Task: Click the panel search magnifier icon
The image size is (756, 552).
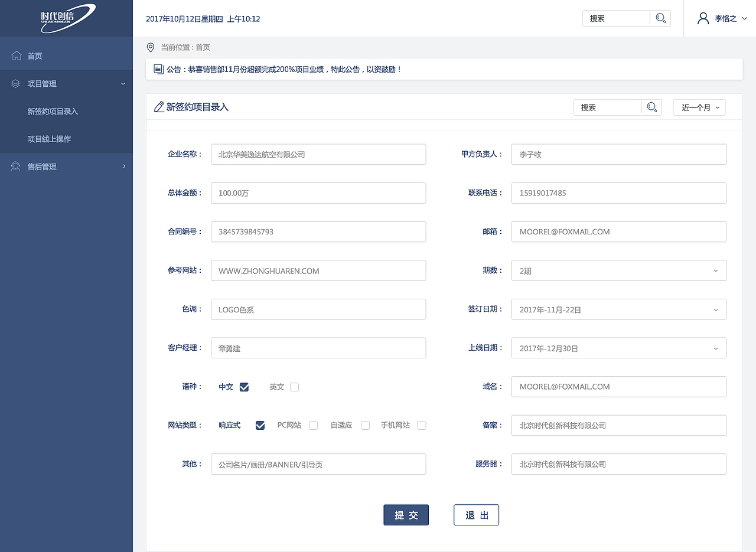Action: click(651, 107)
